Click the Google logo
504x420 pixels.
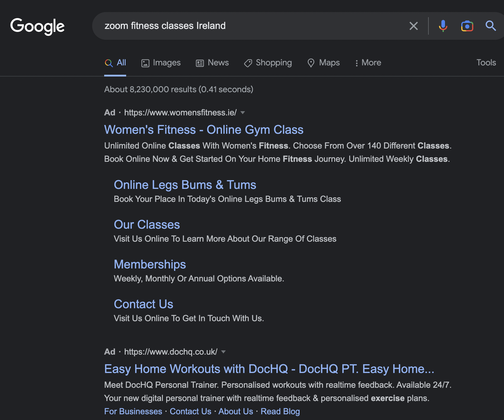pyautogui.click(x=37, y=26)
